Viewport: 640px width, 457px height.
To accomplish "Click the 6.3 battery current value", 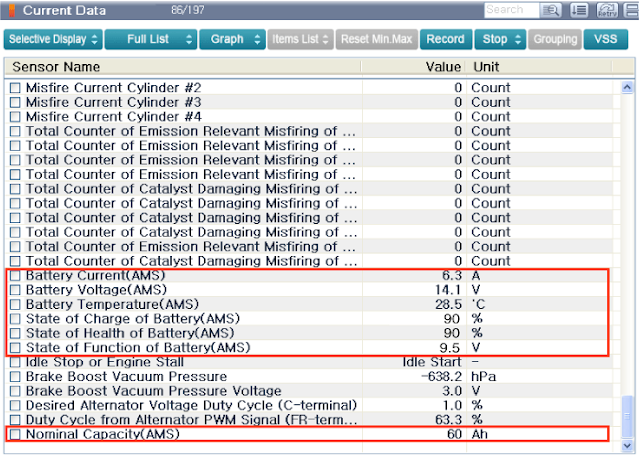I will (451, 276).
